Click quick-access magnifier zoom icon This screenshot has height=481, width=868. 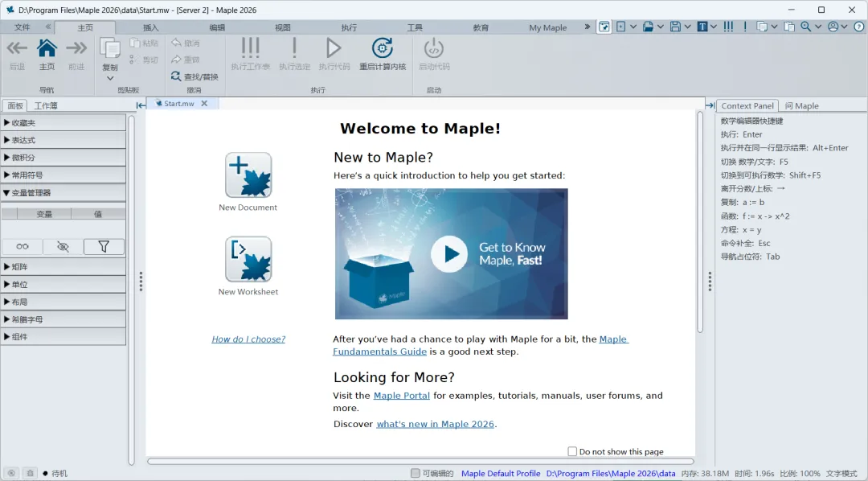coord(805,27)
